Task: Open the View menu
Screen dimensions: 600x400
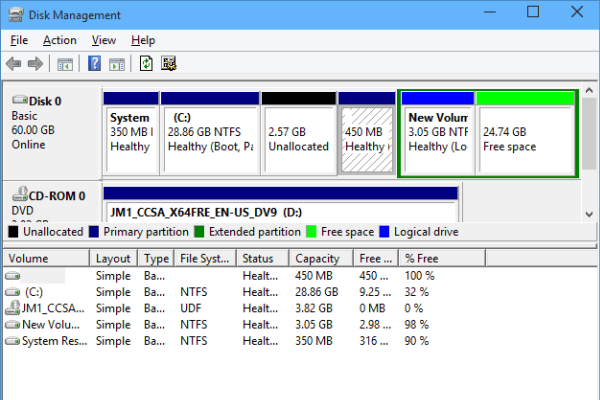Action: coord(104,40)
